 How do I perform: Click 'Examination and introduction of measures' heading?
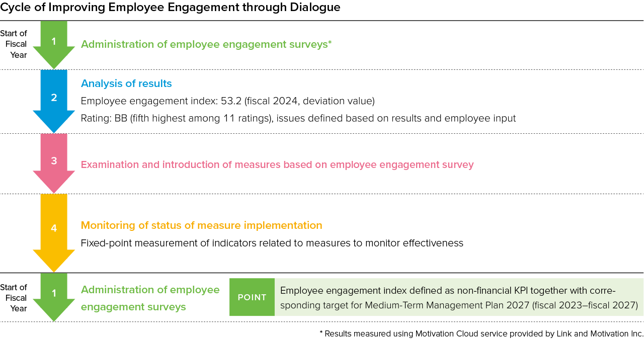[277, 164]
